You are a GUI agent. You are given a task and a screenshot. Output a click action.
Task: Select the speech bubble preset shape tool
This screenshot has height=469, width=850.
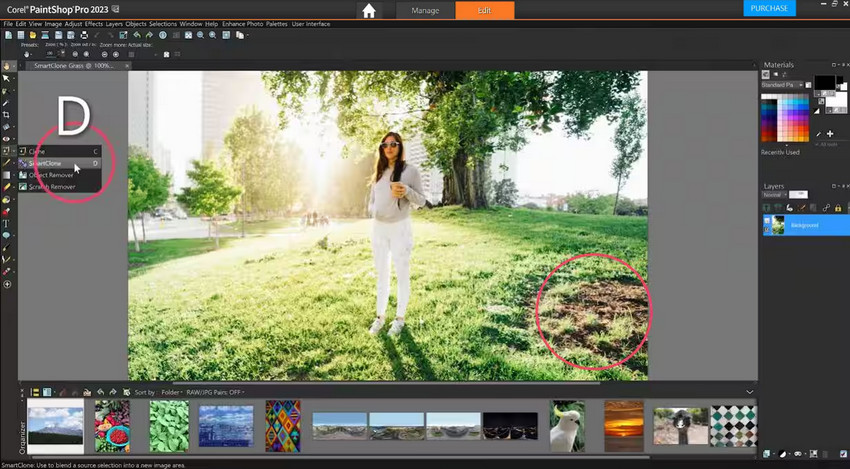coord(7,235)
